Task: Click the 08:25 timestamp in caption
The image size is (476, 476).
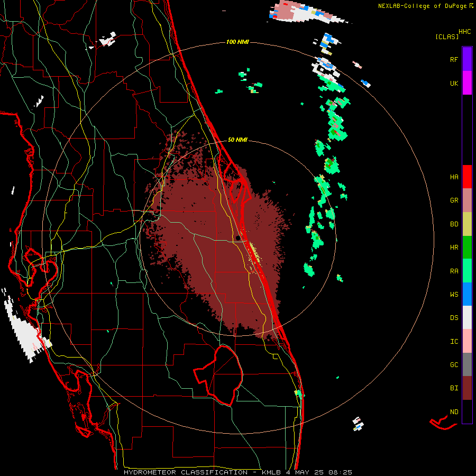Action: [x=340, y=472]
